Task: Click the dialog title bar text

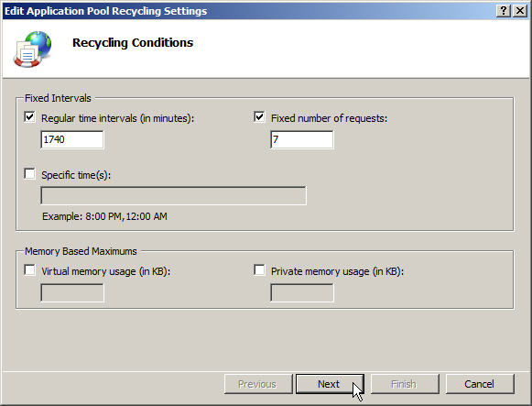Action: click(x=105, y=11)
